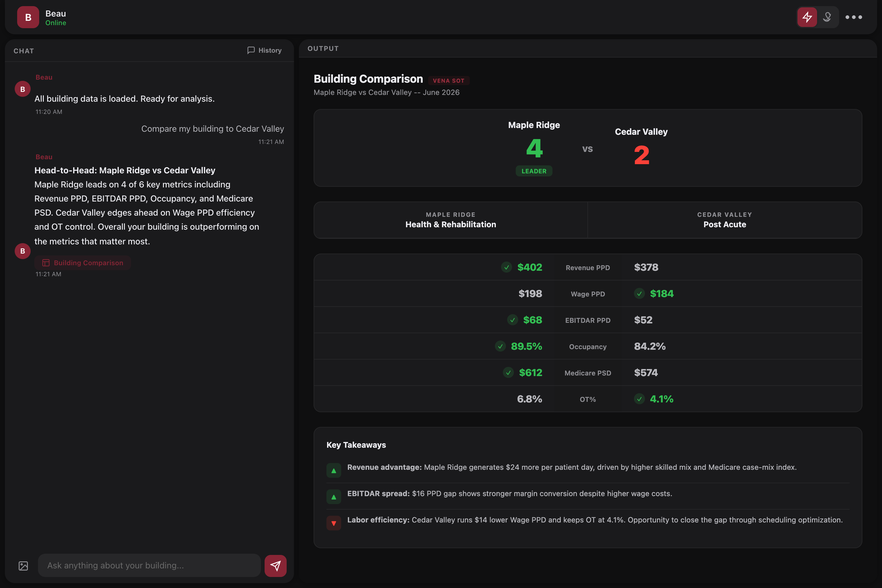
Task: Click Maple Ridge's 6.8% OT value
Action: pos(530,399)
